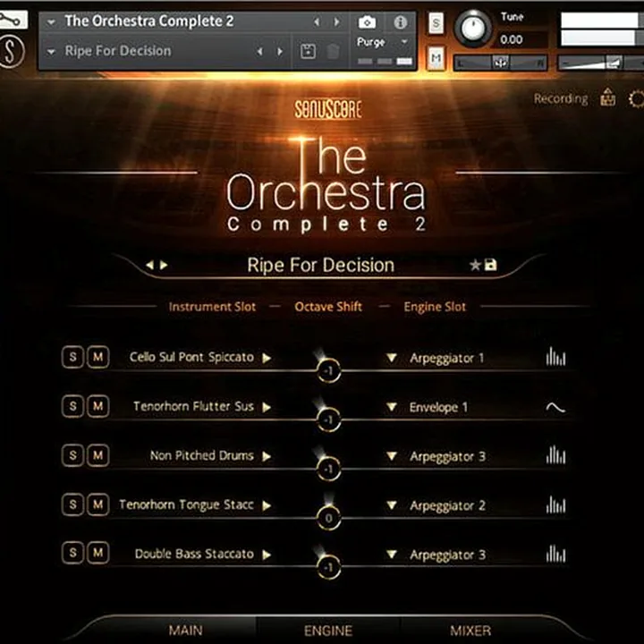Click the Sonuscore logo text
This screenshot has height=644, width=644.
click(328, 109)
